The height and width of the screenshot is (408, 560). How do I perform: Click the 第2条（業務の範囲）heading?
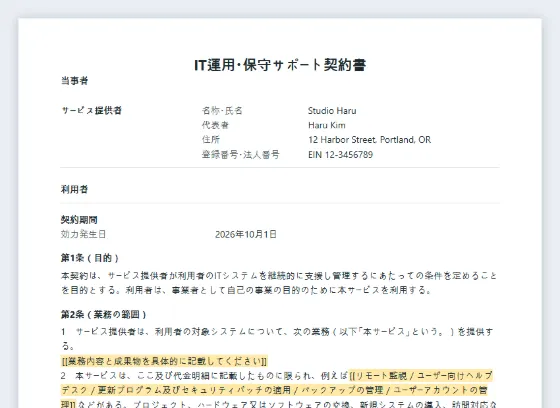[104, 314]
